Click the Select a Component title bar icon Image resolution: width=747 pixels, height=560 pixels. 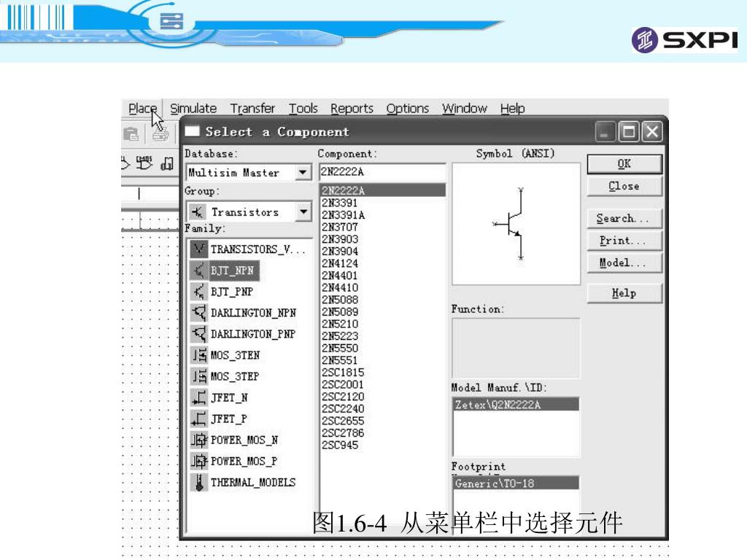192,131
